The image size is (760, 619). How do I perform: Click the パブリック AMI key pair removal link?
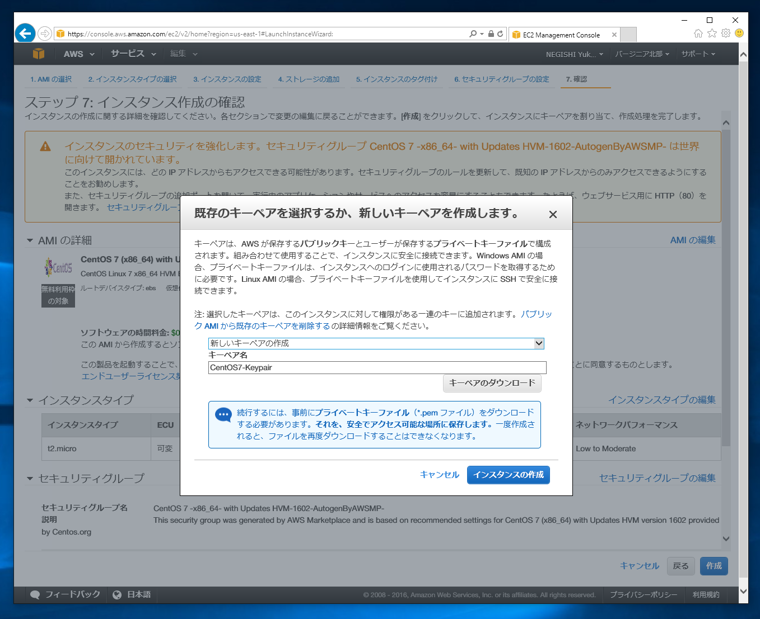(x=373, y=320)
